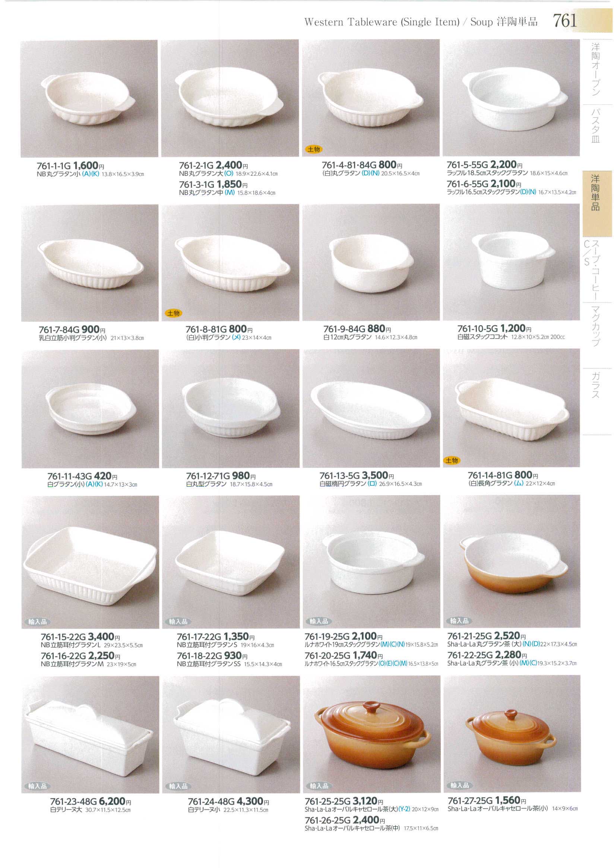Viewport: 614px width, 868px height.
Task: Open the 洋陶オープン side tab
Action: click(x=595, y=69)
